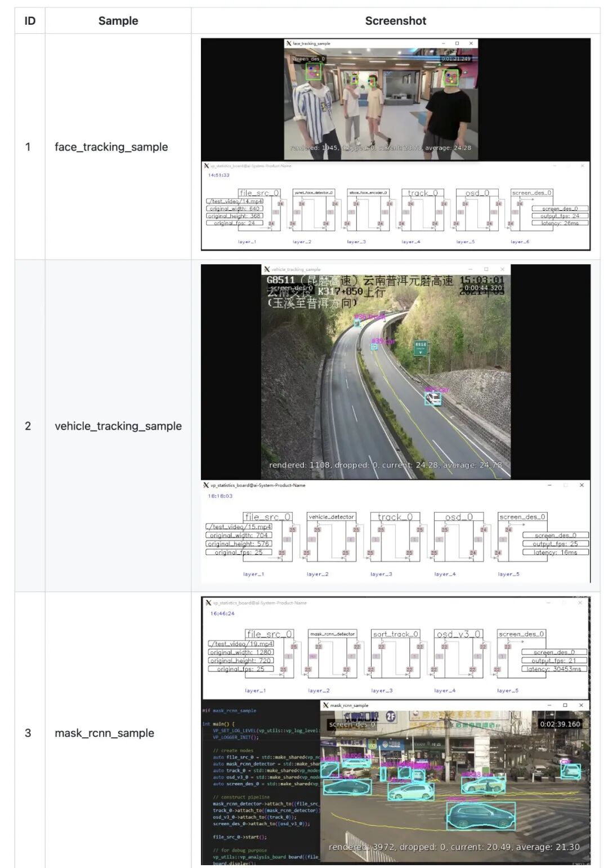The height and width of the screenshot is (868, 608).
Task: Click the '16:46:24' timestamp
Action: pos(222,613)
